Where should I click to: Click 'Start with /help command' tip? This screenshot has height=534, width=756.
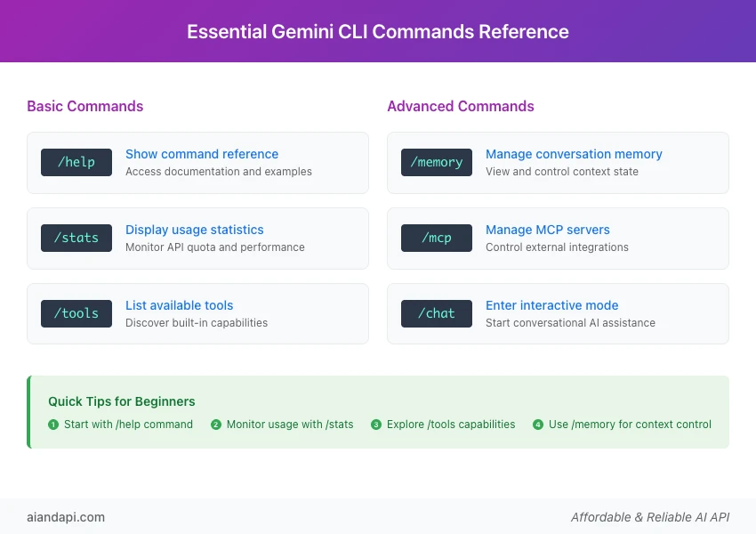tap(128, 425)
